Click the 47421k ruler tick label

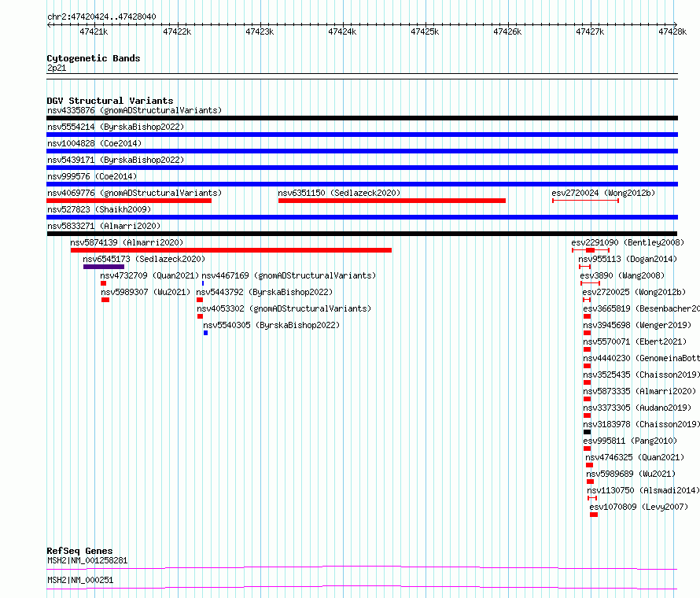click(x=94, y=31)
